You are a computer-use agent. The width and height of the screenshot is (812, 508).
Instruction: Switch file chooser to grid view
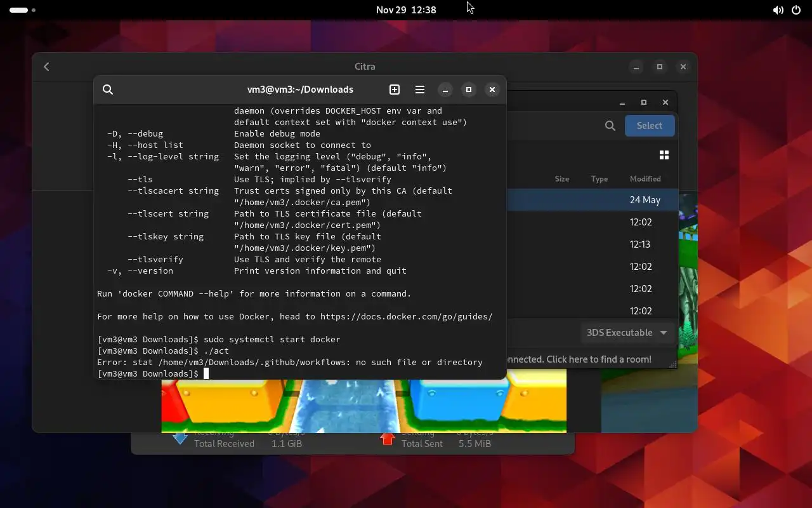tap(664, 155)
